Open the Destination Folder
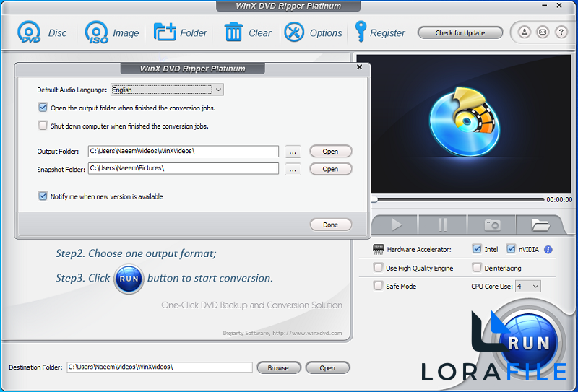 click(327, 367)
